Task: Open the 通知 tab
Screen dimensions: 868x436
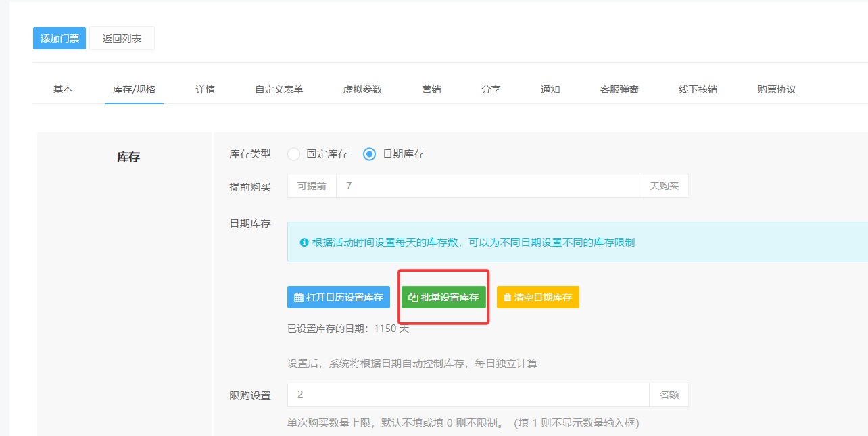Action: tap(550, 89)
